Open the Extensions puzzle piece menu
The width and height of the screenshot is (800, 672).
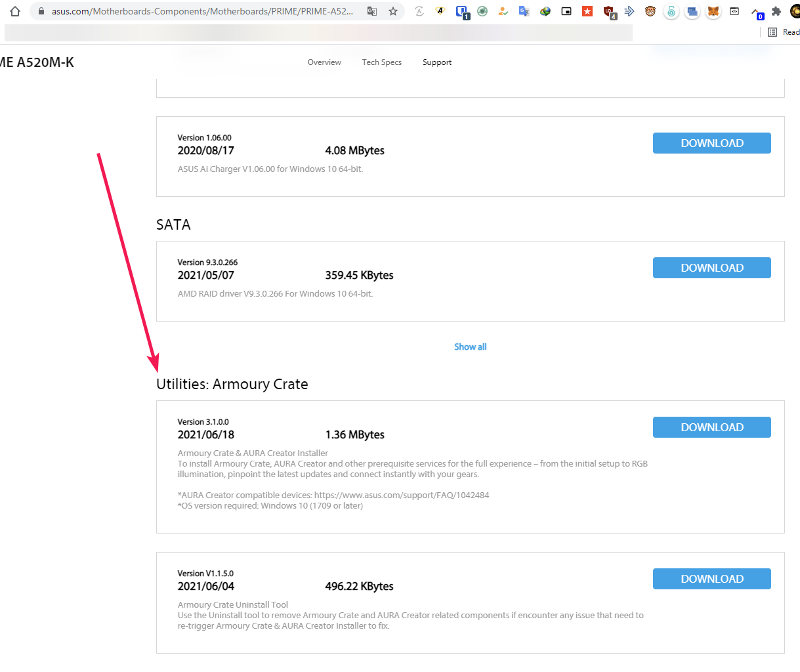click(x=776, y=11)
